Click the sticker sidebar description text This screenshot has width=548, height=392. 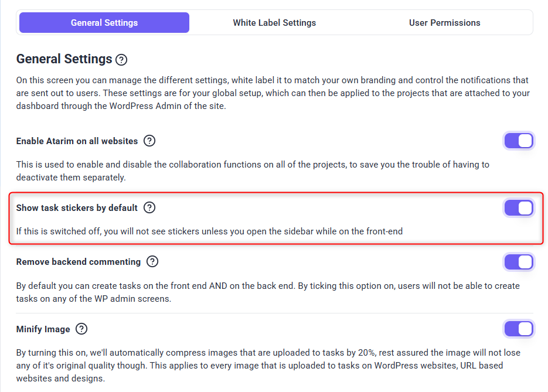coord(209,231)
